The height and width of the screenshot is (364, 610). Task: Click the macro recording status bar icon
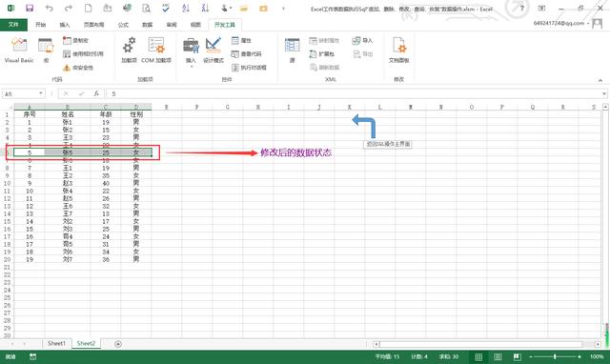click(32, 356)
